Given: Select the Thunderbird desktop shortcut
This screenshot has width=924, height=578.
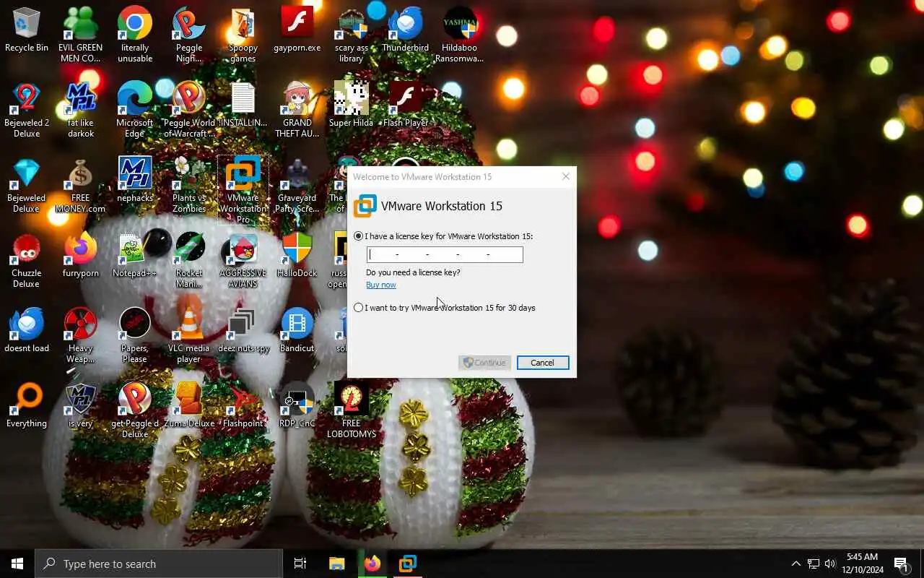Looking at the screenshot, I should (406, 30).
